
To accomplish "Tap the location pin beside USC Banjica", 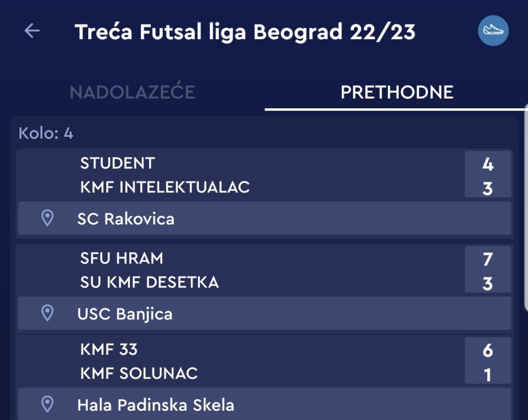I will coord(47,313).
